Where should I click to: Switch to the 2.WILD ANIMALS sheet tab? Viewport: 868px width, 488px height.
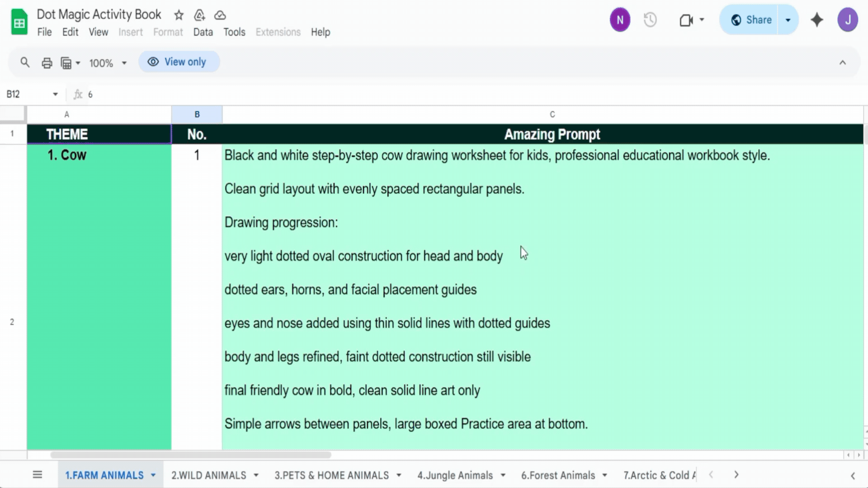pyautogui.click(x=208, y=475)
